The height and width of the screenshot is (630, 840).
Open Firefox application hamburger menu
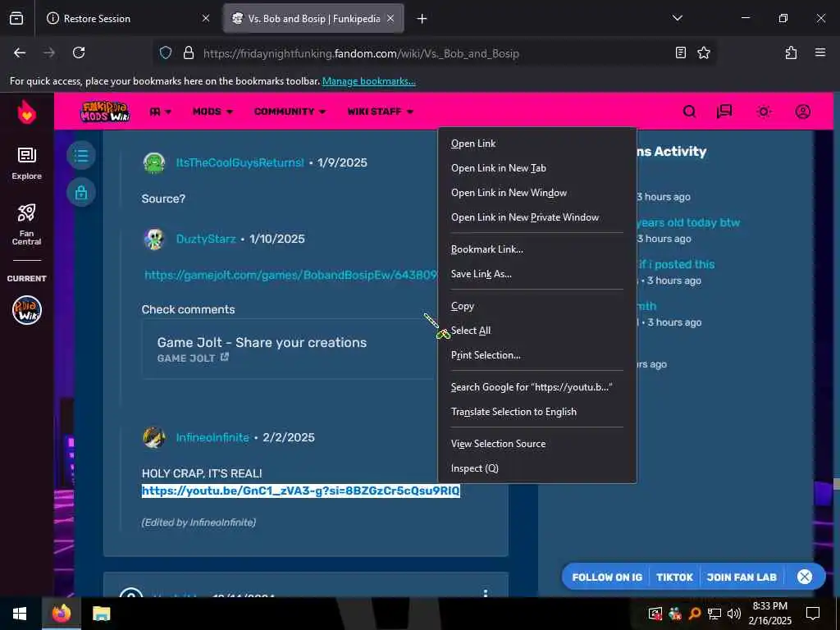(x=819, y=52)
